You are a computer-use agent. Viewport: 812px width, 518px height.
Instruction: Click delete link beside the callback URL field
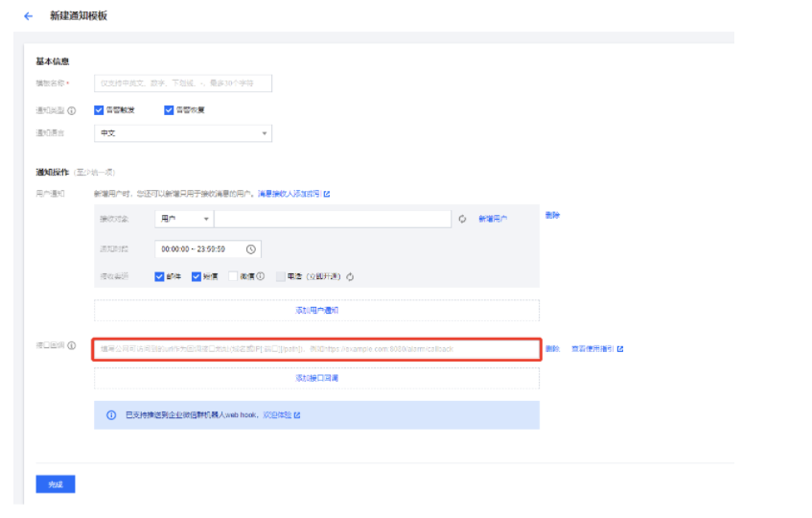click(552, 349)
